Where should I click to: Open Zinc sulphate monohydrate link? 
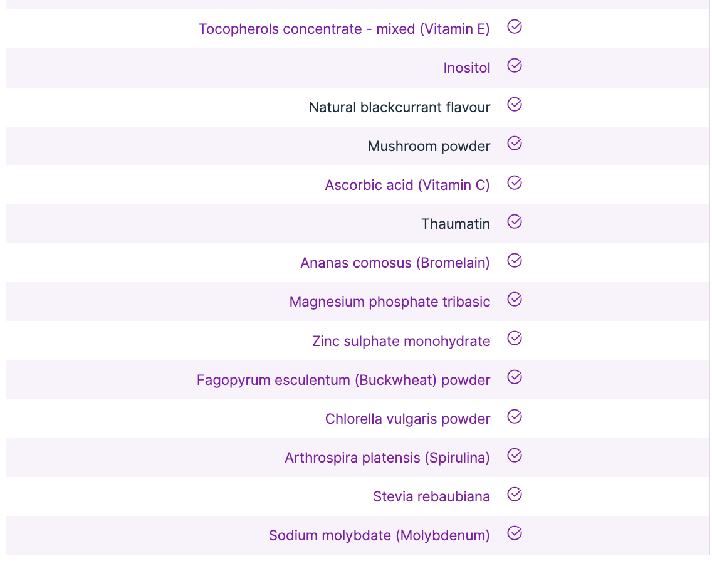tap(401, 341)
